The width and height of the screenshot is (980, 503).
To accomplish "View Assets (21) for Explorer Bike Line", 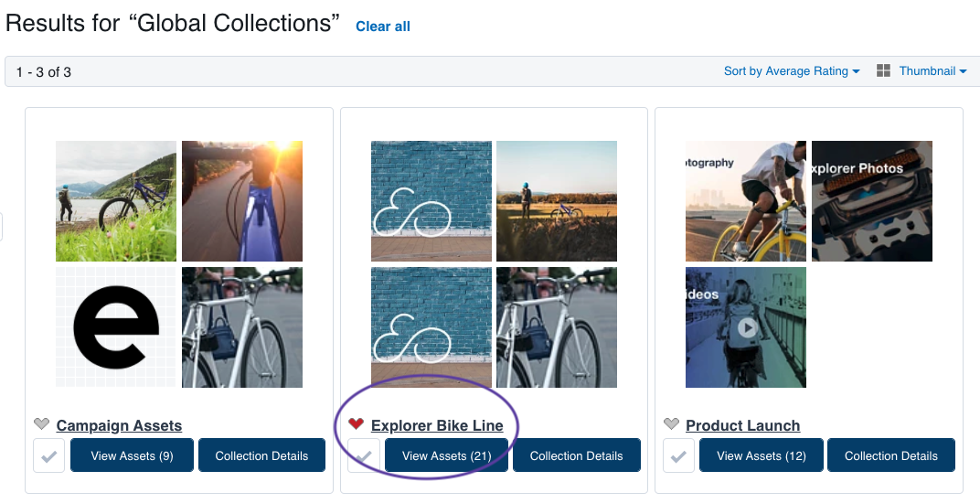I will click(x=446, y=455).
